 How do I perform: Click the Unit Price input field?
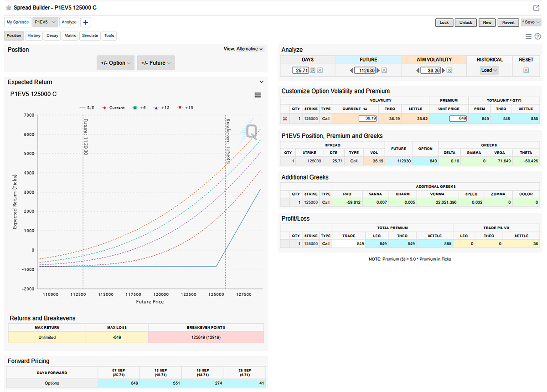tap(459, 119)
